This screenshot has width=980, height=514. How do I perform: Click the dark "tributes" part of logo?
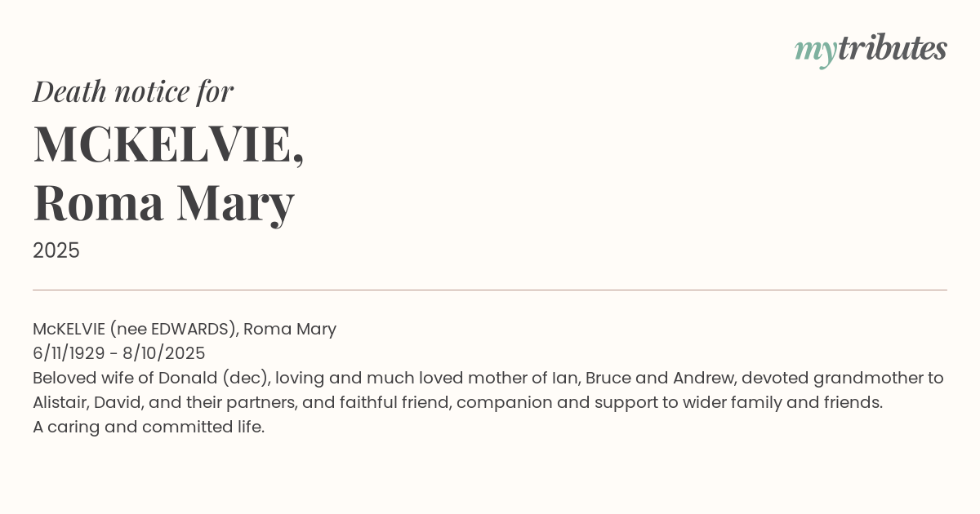coord(892,49)
